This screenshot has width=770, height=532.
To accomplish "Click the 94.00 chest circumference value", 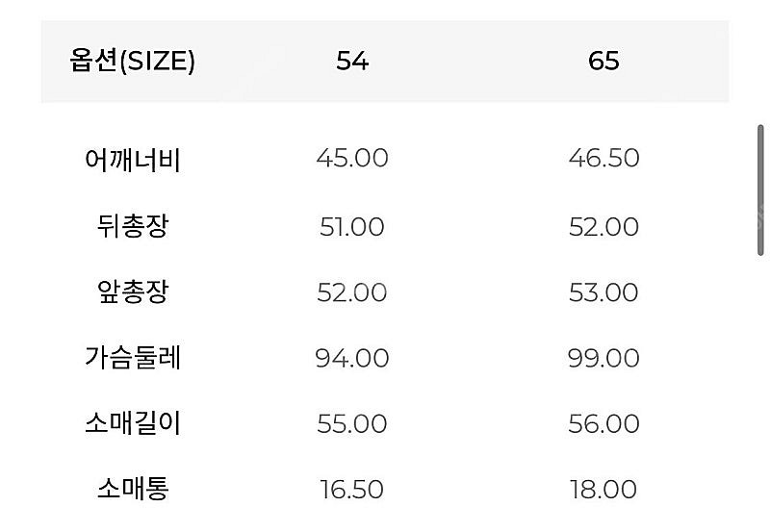I will tap(352, 358).
